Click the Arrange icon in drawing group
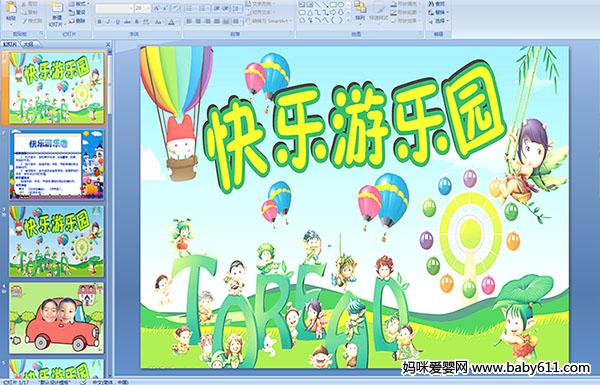The width and height of the screenshot is (600, 385). click(x=360, y=11)
